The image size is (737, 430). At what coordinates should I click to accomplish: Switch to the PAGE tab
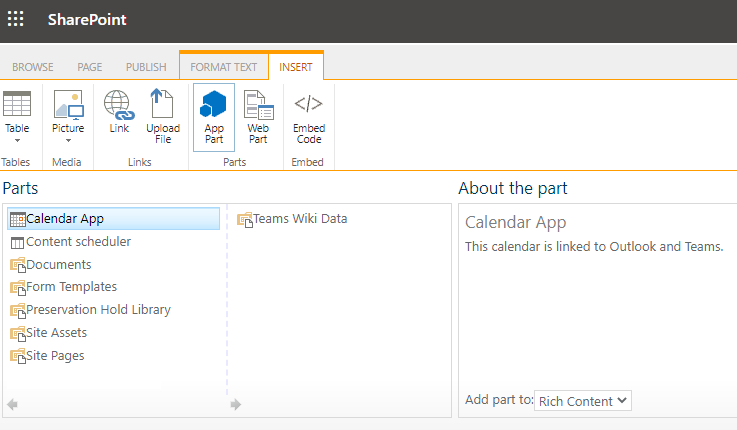(90, 67)
